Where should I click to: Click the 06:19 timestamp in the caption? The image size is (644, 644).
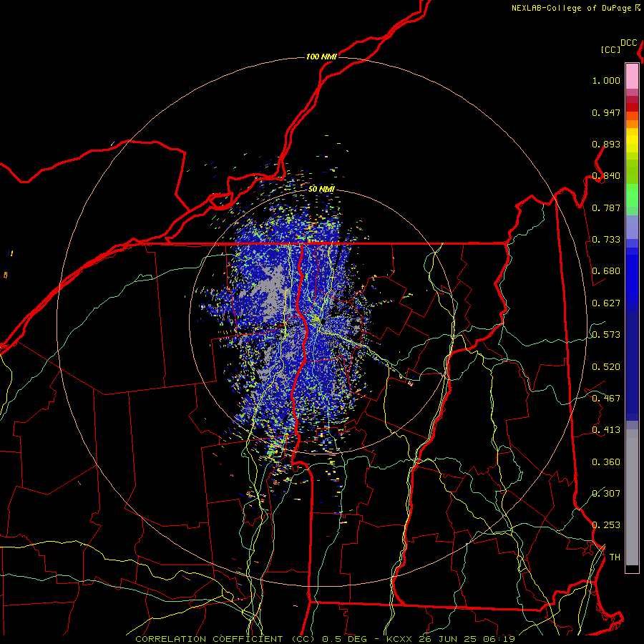point(500,639)
